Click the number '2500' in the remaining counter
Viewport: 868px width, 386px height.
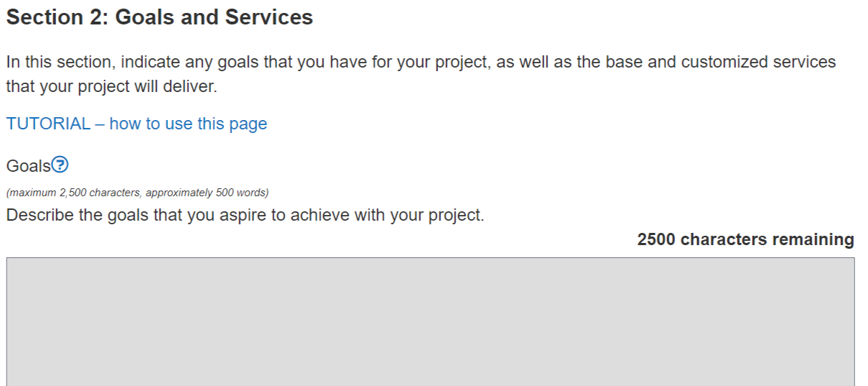click(656, 239)
